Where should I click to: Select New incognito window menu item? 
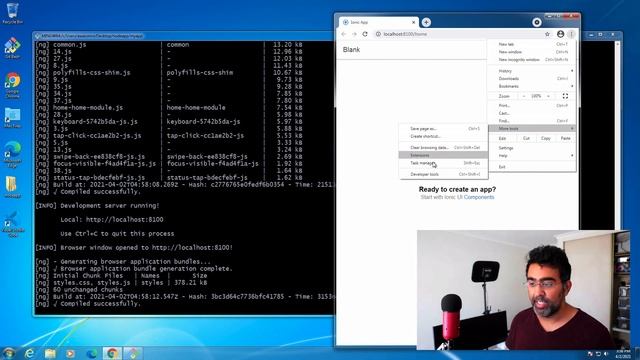531,60
